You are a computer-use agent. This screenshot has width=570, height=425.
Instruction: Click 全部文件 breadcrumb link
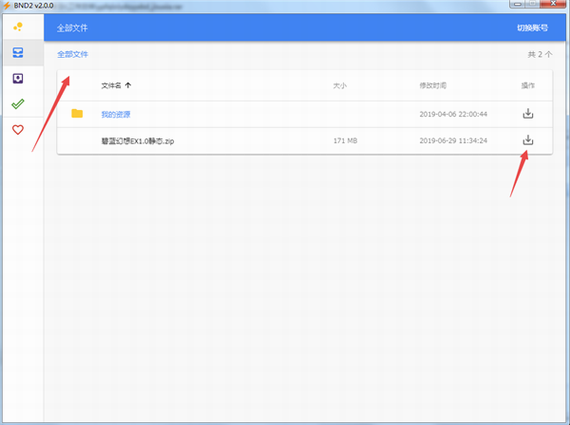pos(73,55)
